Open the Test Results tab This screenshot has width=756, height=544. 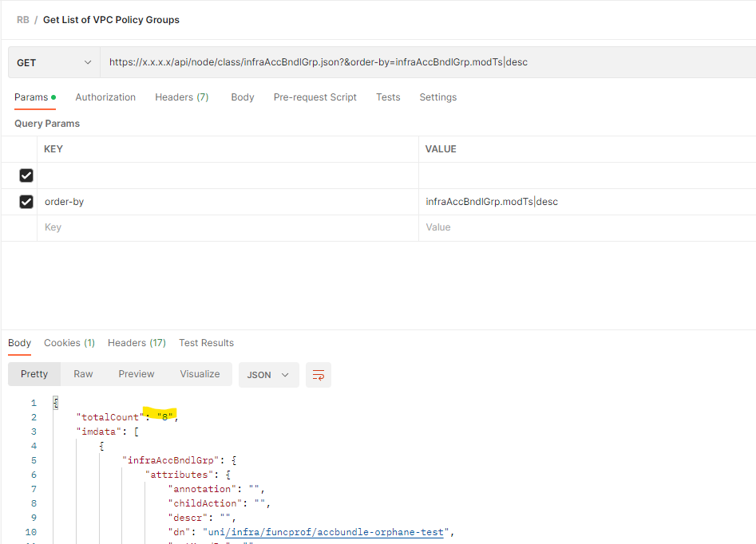coord(206,343)
